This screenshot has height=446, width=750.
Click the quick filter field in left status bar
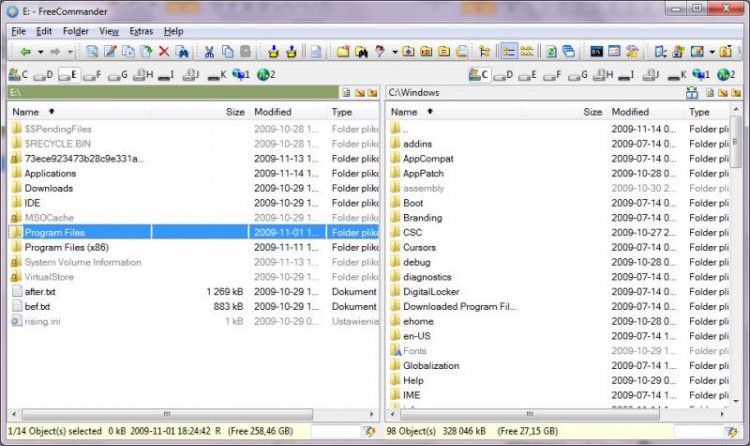pos(336,431)
